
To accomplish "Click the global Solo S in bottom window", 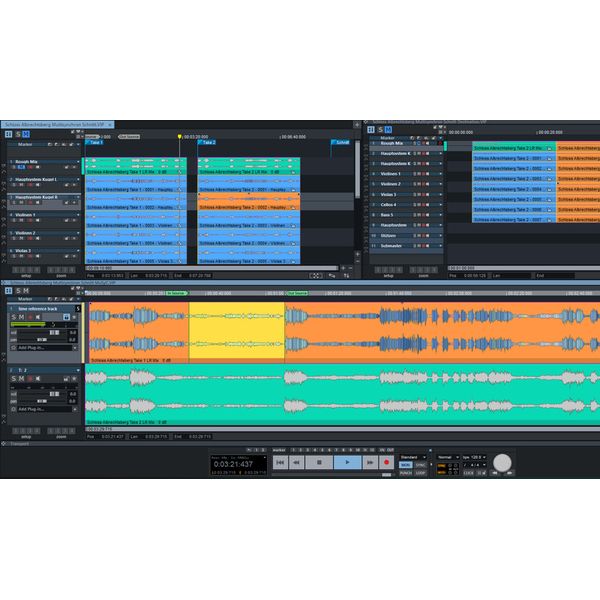I will pyautogui.click(x=18, y=291).
